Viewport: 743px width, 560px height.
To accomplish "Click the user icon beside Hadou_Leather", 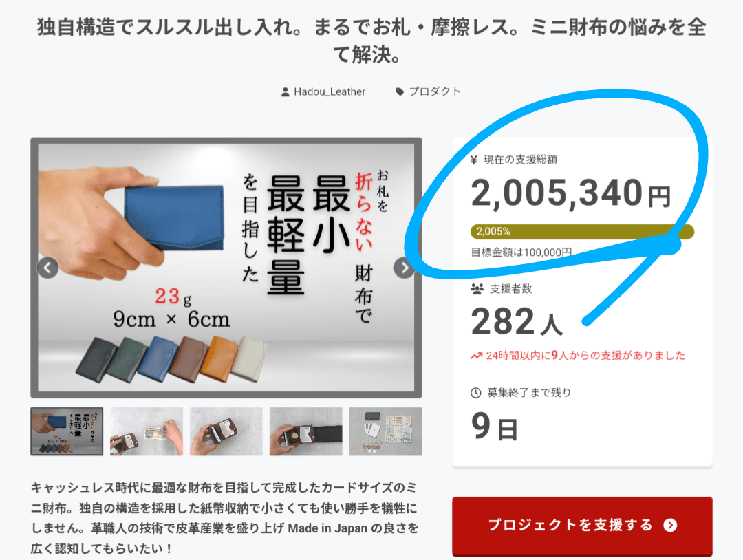I will [286, 92].
